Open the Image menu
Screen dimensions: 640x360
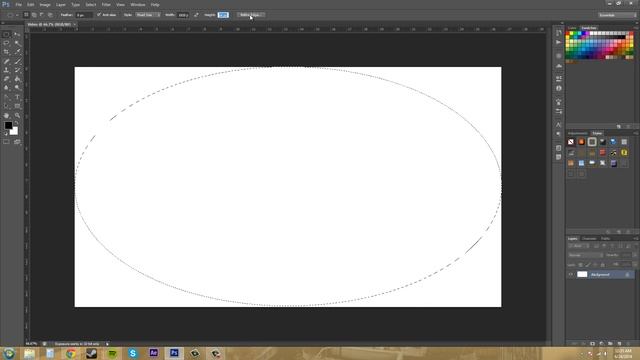click(x=45, y=4)
